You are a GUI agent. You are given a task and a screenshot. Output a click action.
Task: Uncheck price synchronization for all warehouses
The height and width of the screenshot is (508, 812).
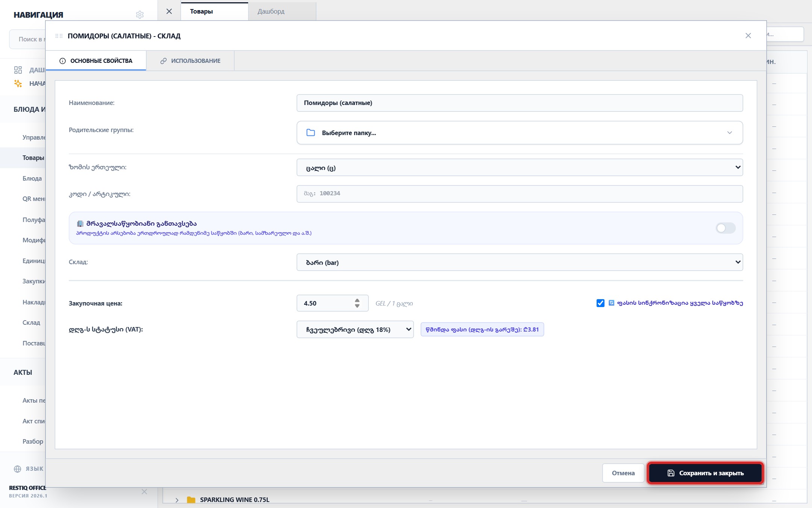pos(600,303)
